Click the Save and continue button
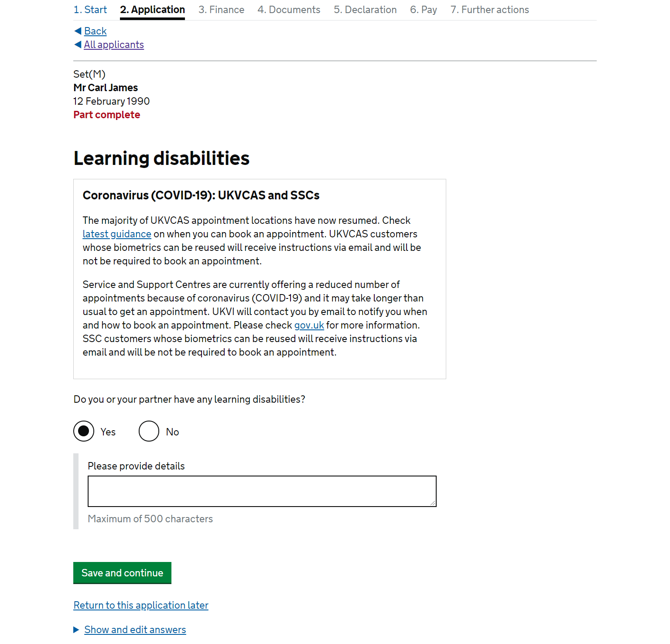Screen dimensions: 670x644 (x=122, y=573)
